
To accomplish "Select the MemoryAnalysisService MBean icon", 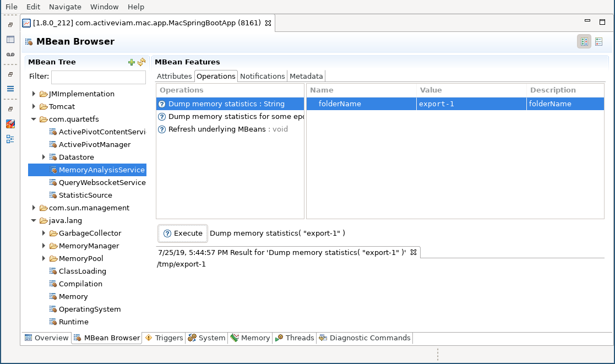I will (53, 170).
